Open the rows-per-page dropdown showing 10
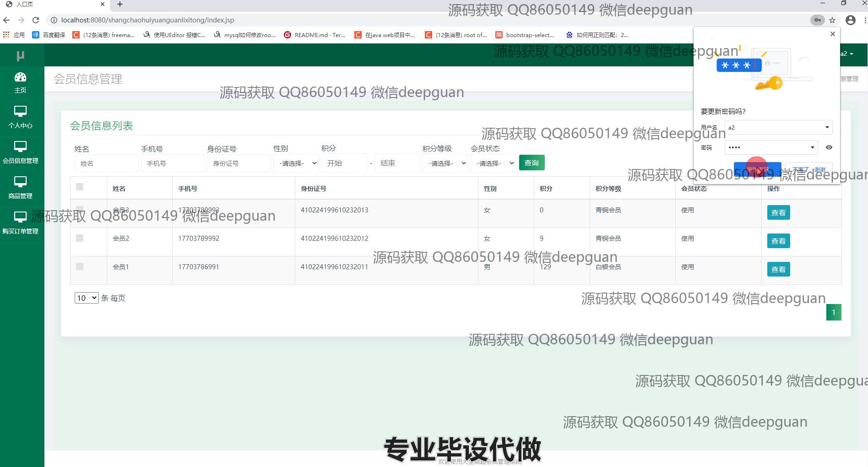This screenshot has width=868, height=467. 87,298
